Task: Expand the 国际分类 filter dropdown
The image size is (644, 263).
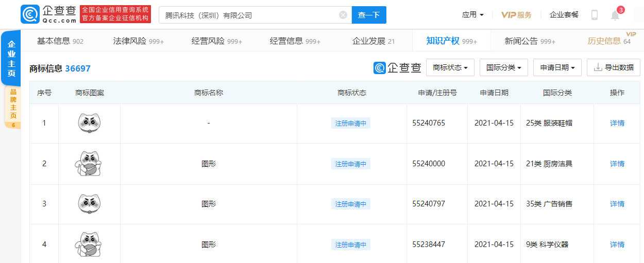Action: coord(503,67)
